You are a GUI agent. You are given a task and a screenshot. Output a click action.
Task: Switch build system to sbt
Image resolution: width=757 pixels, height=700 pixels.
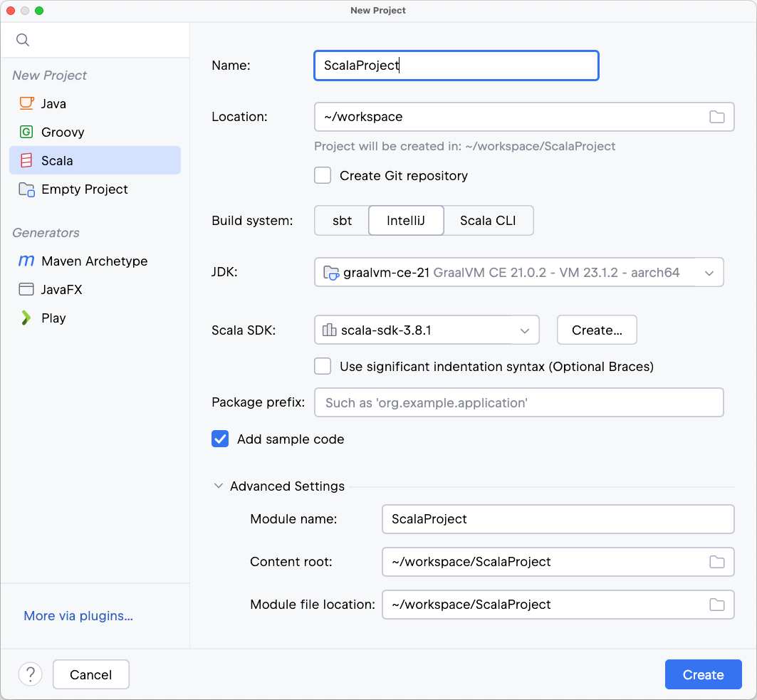pos(342,220)
